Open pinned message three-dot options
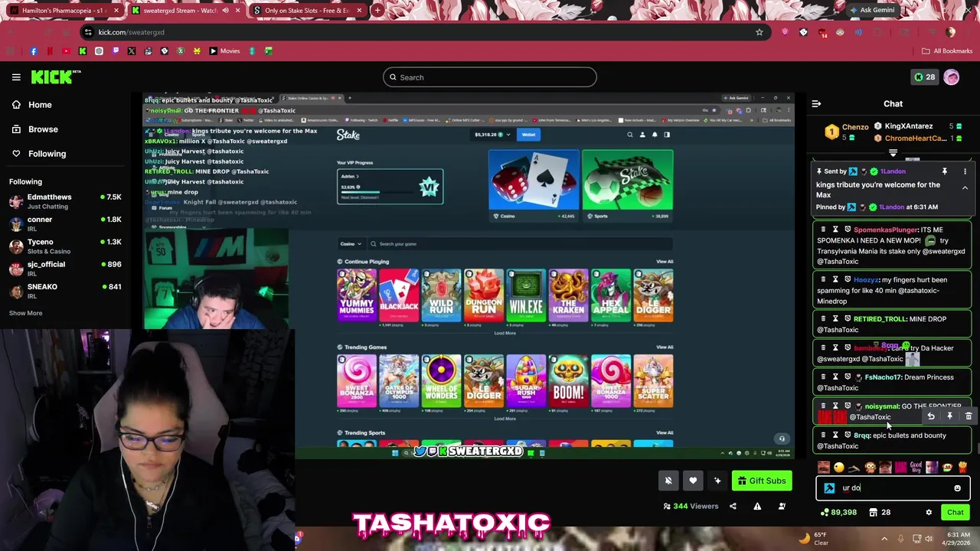 click(x=965, y=171)
